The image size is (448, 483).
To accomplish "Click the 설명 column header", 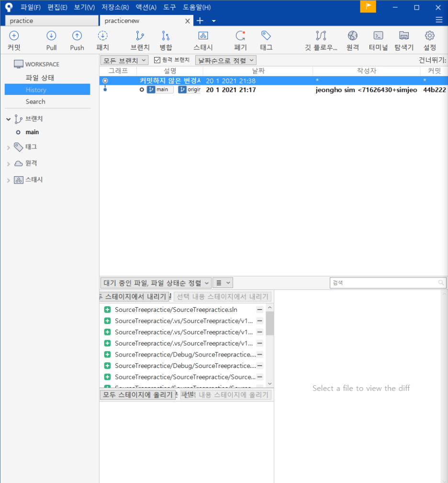I will coord(170,71).
